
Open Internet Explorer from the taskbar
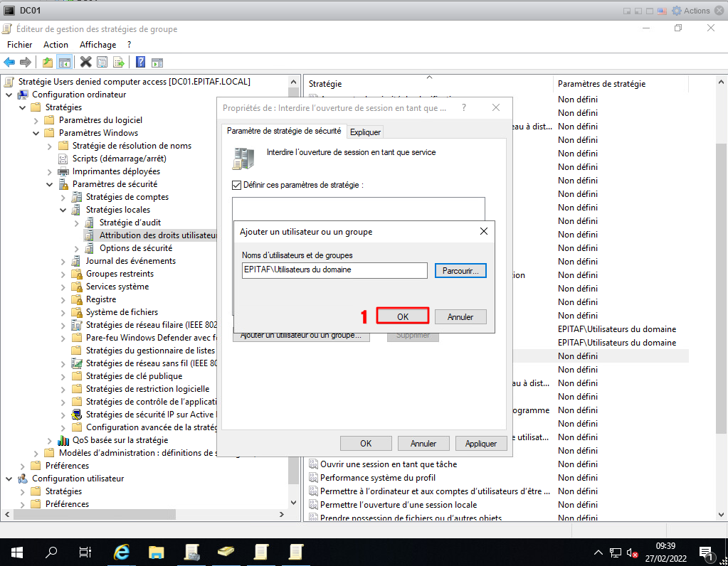click(122, 552)
